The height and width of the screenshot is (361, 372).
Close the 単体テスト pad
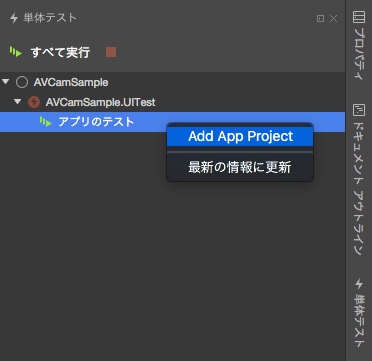pyautogui.click(x=333, y=19)
